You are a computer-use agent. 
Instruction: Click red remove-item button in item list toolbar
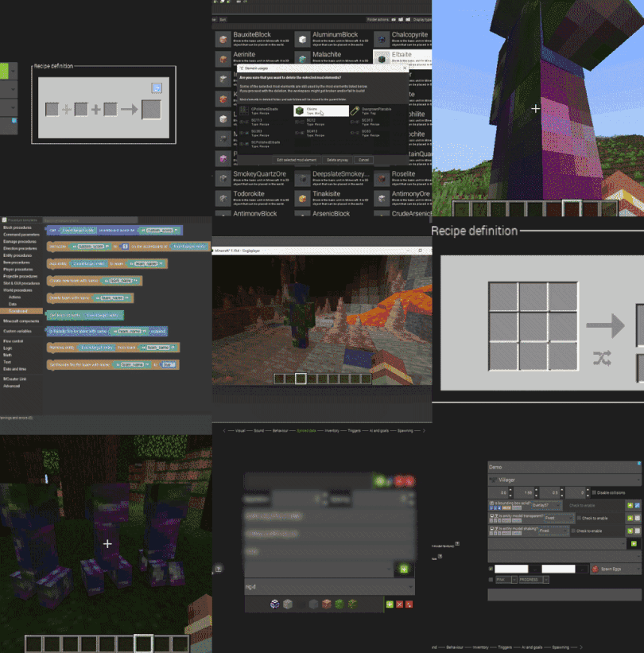[x=400, y=604]
